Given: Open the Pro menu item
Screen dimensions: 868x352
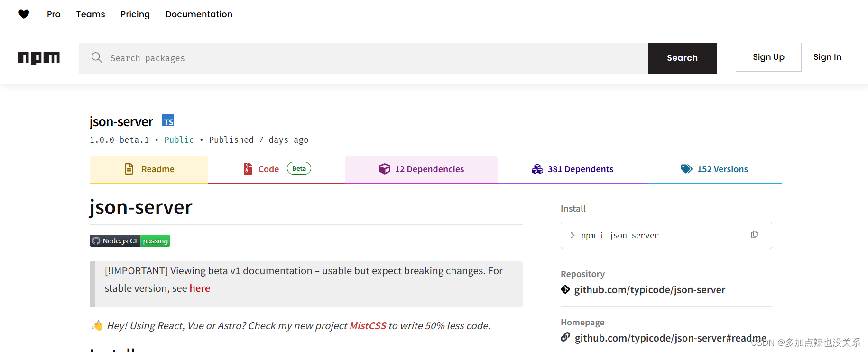Looking at the screenshot, I should [x=54, y=14].
